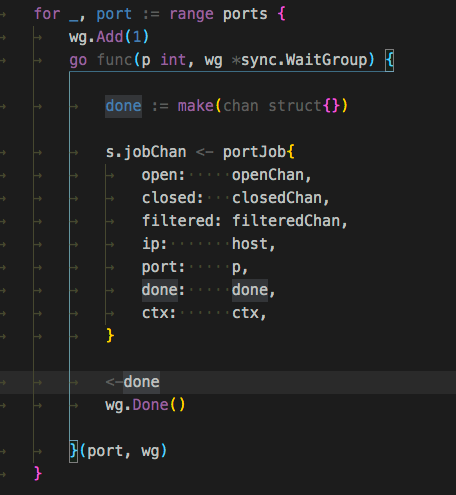
Task: Click the ctx value in struct
Action: (245, 313)
